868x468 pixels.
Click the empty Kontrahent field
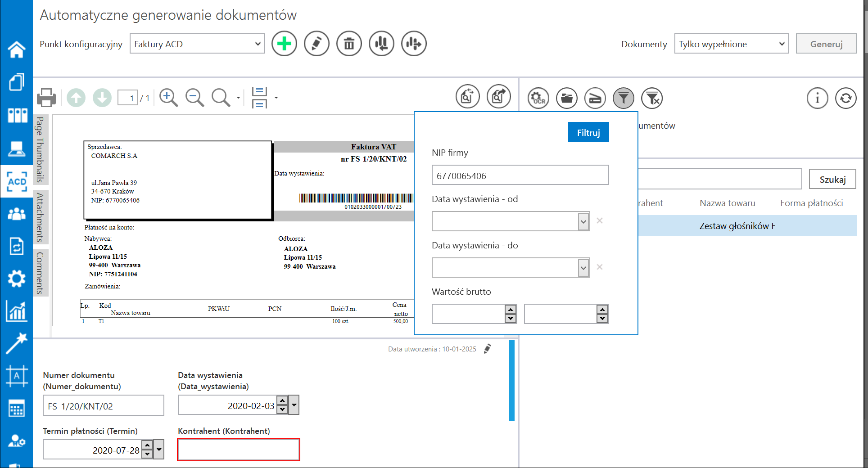(x=239, y=450)
